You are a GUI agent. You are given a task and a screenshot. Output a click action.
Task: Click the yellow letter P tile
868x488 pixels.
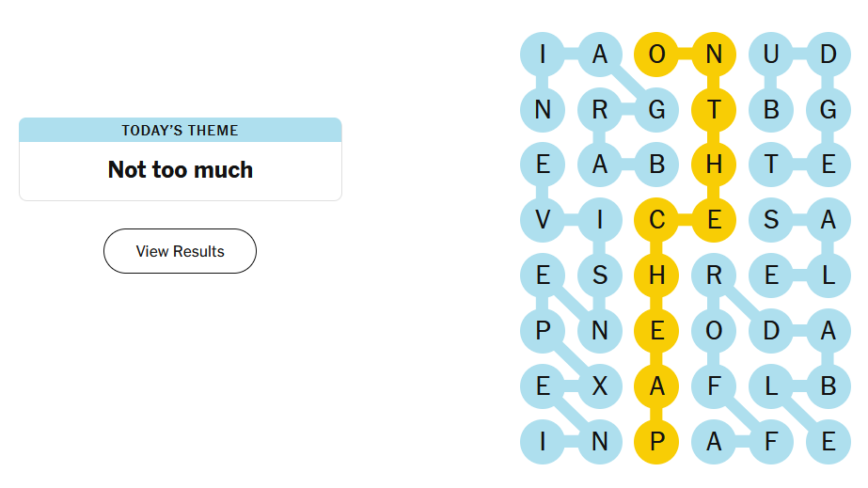click(x=657, y=441)
